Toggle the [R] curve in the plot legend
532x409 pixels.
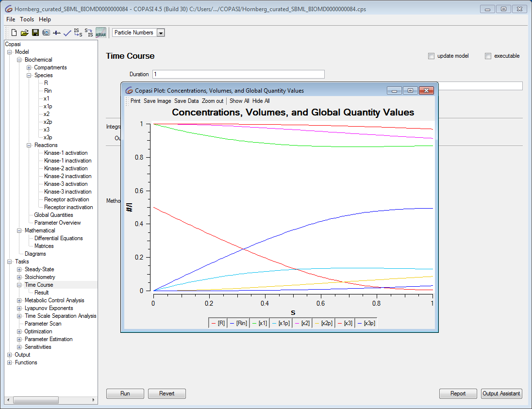[x=218, y=323]
